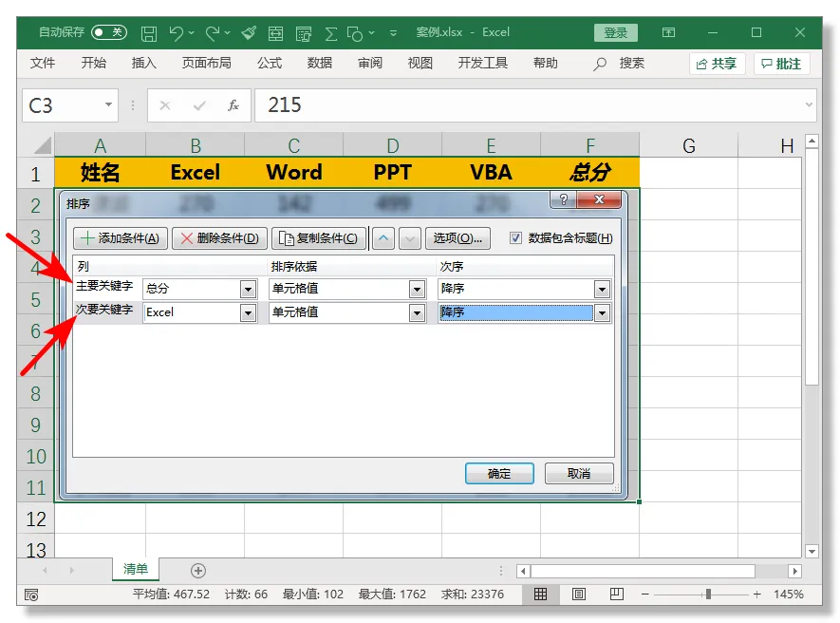Click the 取消 button
Screen dimensions: 840x623
(579, 473)
